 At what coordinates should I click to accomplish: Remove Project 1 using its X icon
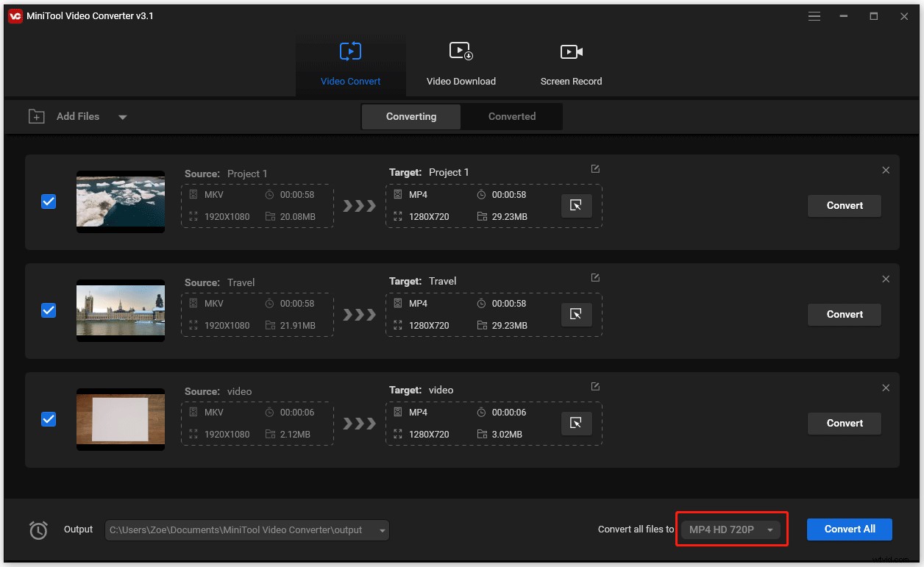tap(886, 170)
